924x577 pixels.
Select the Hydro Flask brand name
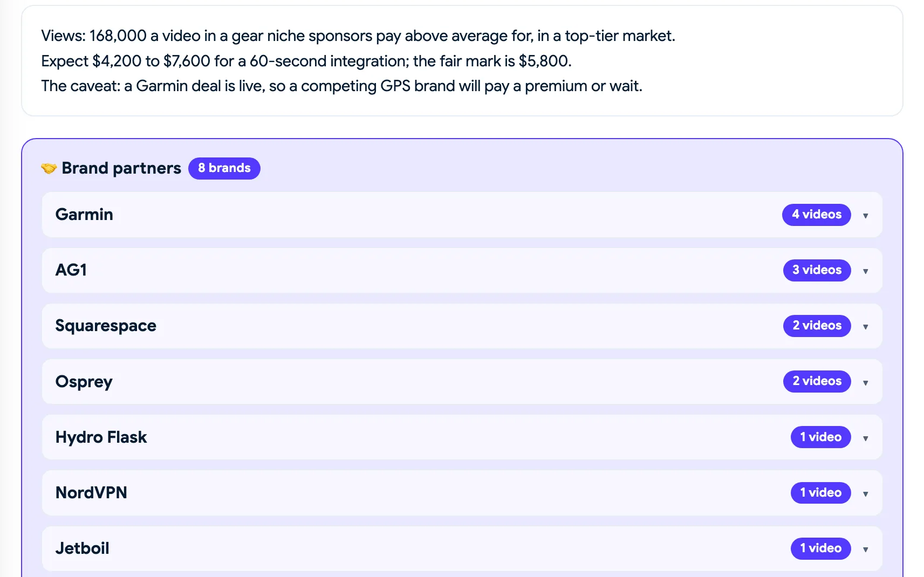(x=101, y=437)
